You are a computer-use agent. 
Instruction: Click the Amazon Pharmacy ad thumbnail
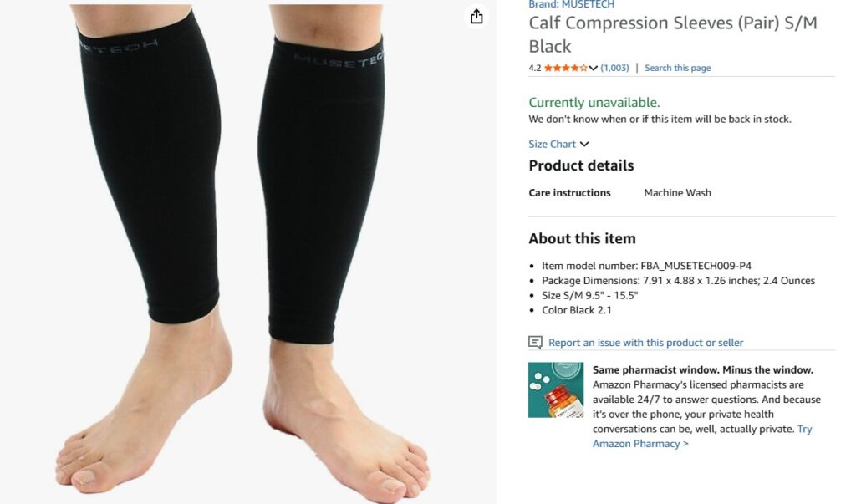[556, 389]
